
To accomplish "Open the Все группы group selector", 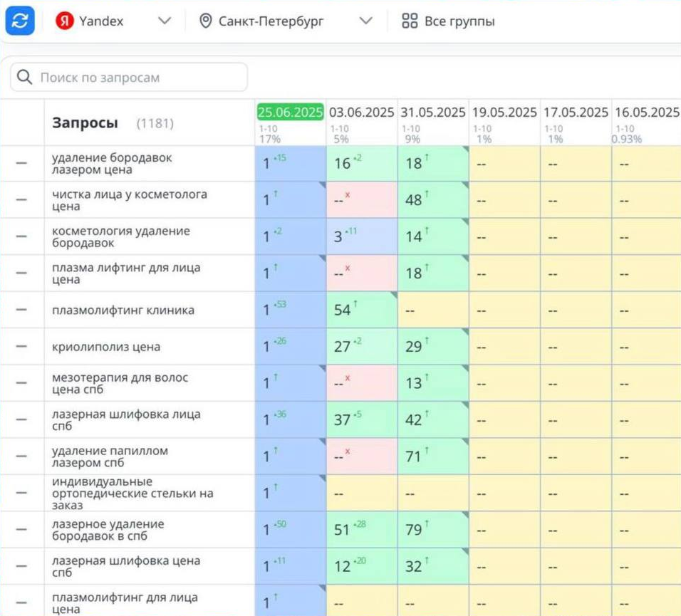I will 449,21.
